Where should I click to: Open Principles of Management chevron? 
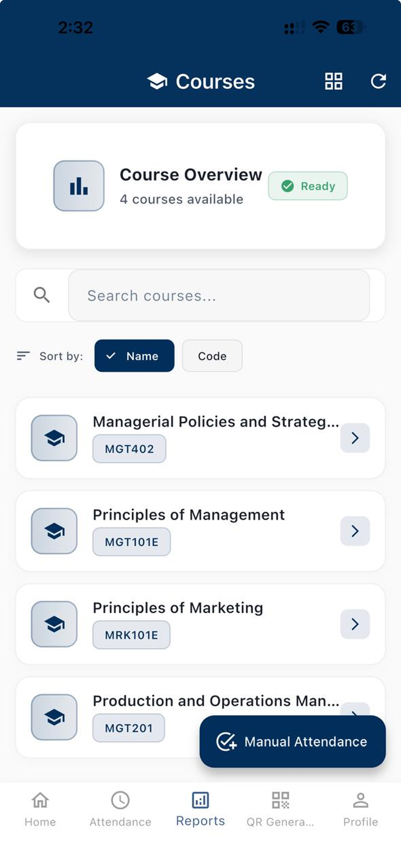[x=355, y=531]
